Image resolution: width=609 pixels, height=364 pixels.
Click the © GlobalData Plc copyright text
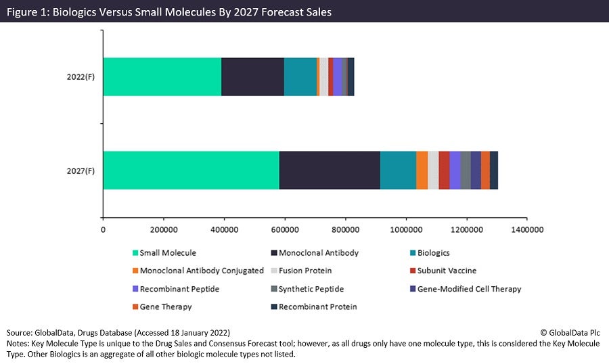(x=570, y=333)
